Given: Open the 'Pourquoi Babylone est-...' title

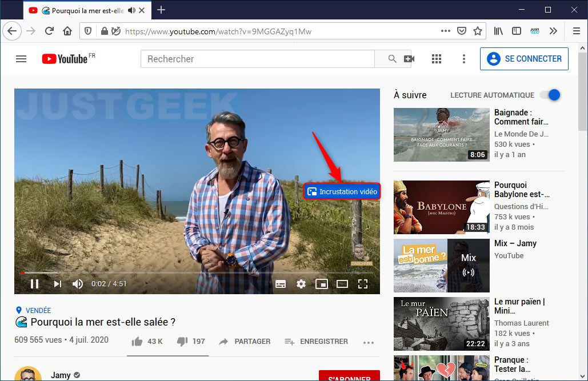Looking at the screenshot, I should [522, 190].
